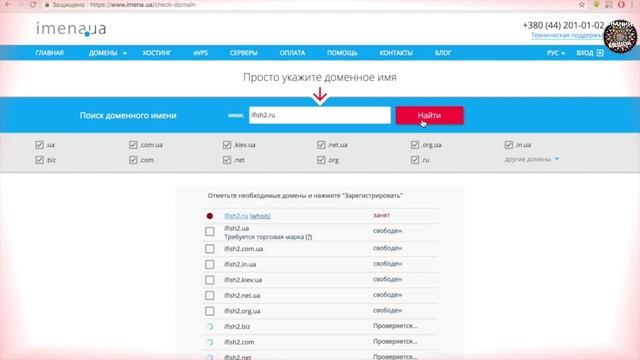The width and height of the screenshot is (640, 360).
Task: Click the 'ifish2.biz' result name
Action: [237, 327]
